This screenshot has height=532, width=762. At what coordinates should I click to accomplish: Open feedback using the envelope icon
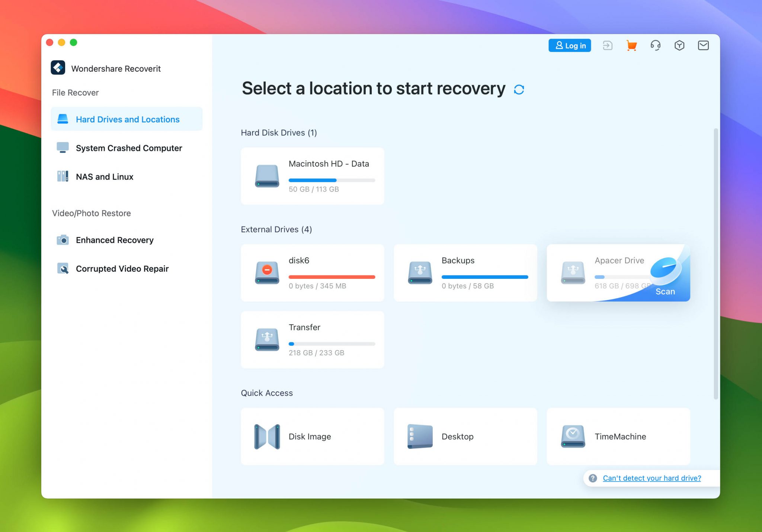[703, 45]
